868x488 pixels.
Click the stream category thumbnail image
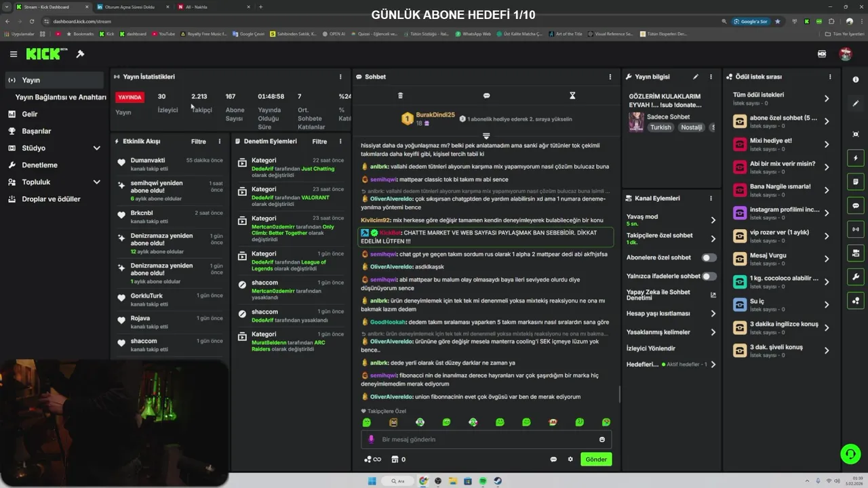tap(636, 122)
